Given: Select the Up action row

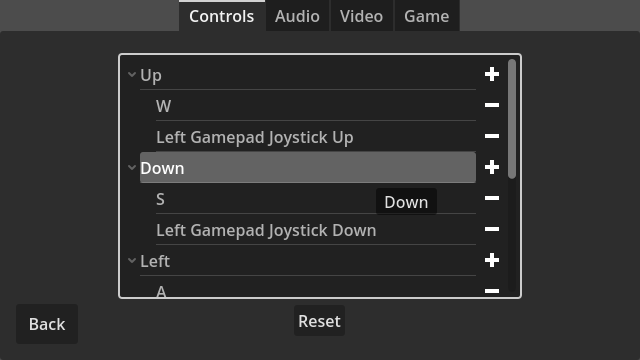Looking at the screenshot, I should (308, 75).
